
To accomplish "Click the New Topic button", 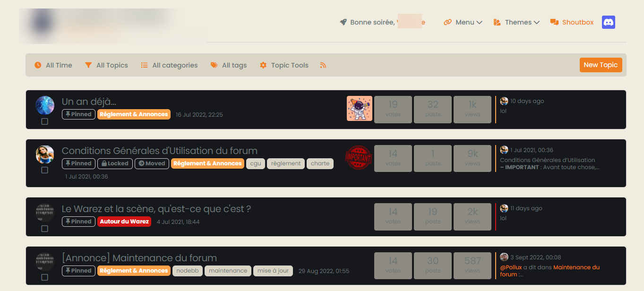I will (601, 65).
